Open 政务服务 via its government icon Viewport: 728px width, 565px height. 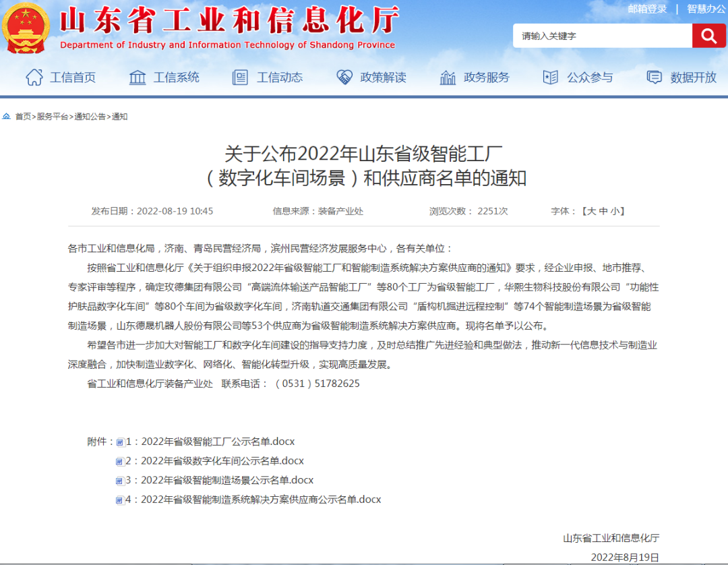(447, 77)
